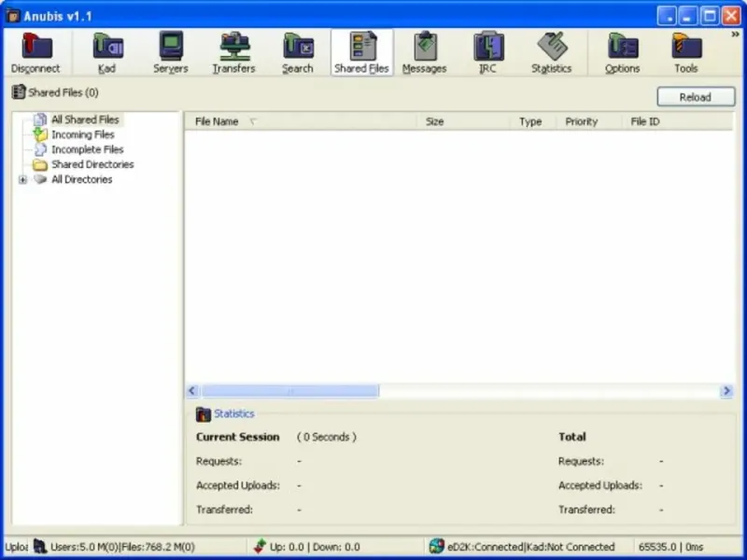Open the Search view
Image resolution: width=747 pixels, height=560 pixels.
[298, 52]
